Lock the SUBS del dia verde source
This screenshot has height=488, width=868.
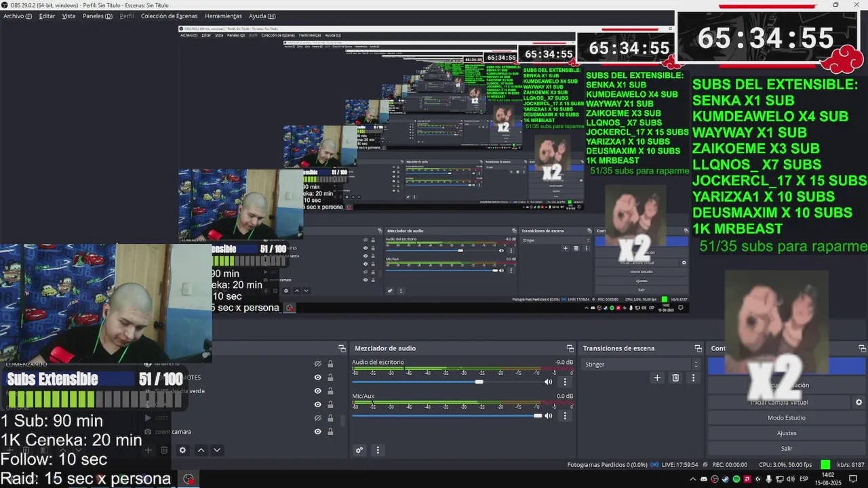click(330, 391)
